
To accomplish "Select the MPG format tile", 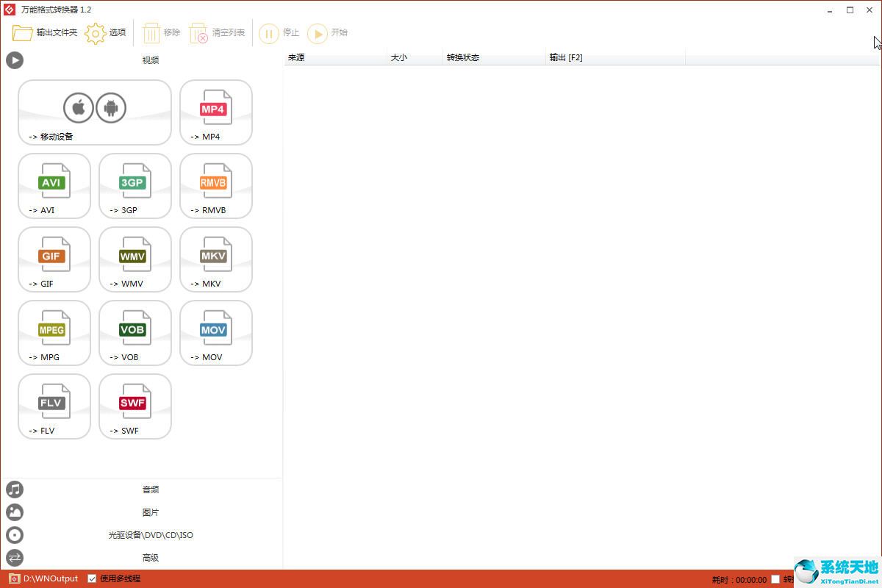I will tap(54, 333).
